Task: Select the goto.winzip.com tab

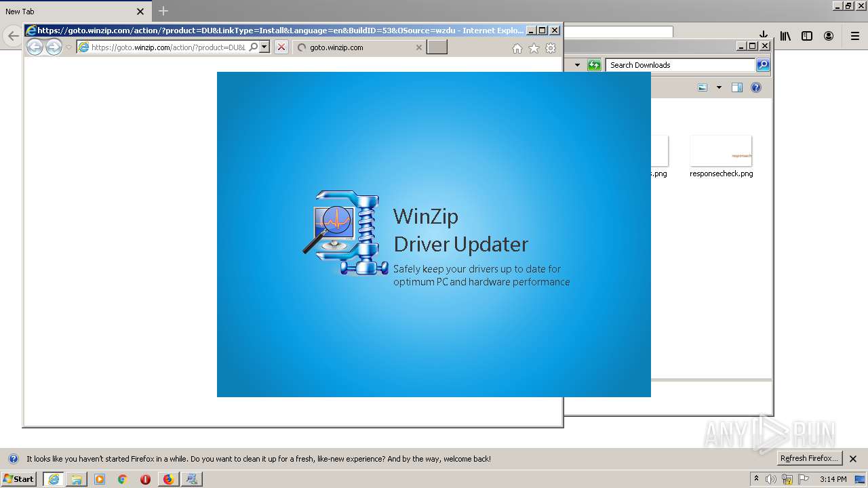Action: (x=359, y=47)
